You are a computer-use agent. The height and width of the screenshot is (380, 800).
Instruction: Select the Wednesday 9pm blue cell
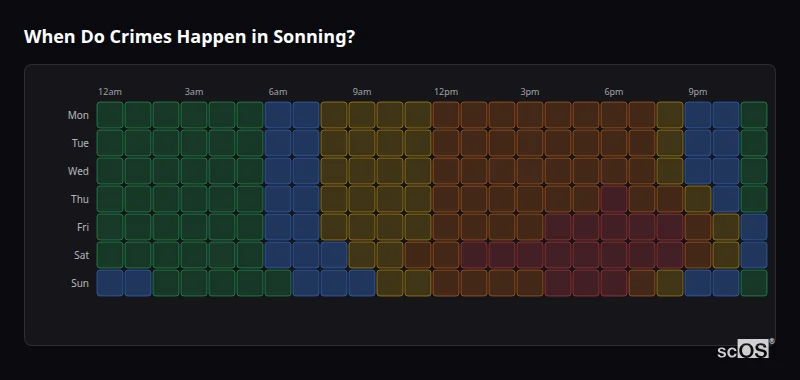[x=698, y=171]
